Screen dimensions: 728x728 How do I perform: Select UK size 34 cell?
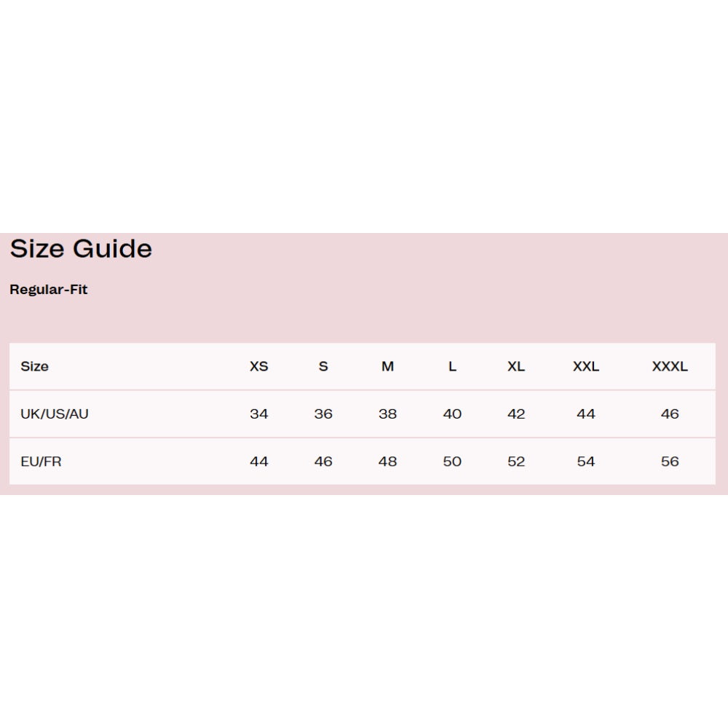[259, 414]
